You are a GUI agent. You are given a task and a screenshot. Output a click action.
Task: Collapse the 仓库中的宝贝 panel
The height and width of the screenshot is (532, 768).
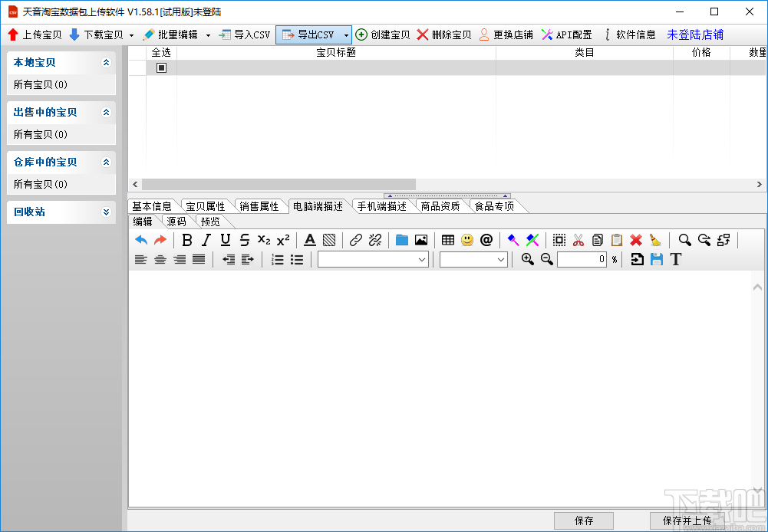coord(107,162)
